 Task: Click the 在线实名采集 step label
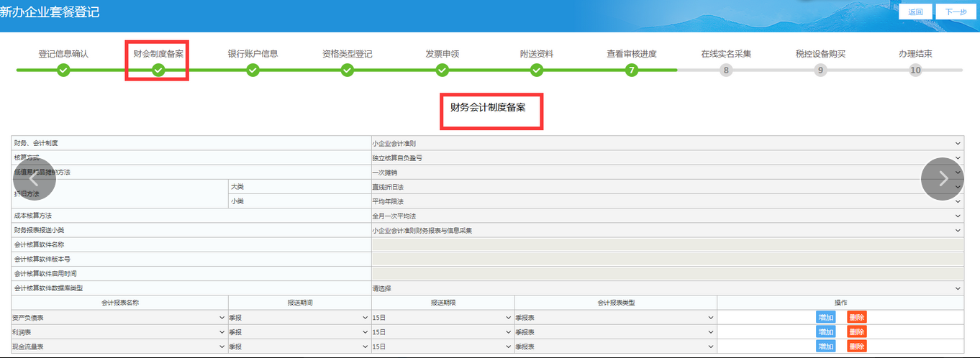pos(726,54)
